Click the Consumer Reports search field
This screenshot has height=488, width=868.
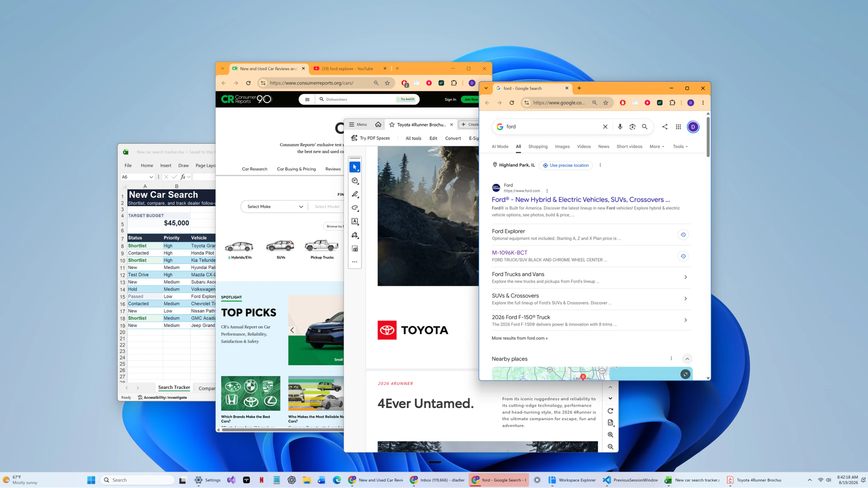[x=360, y=99]
